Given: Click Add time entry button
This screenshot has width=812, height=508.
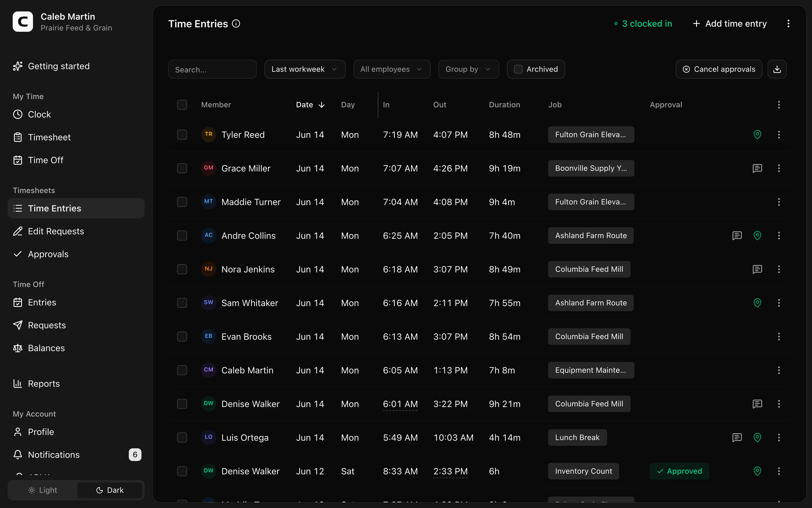Looking at the screenshot, I should coord(730,24).
